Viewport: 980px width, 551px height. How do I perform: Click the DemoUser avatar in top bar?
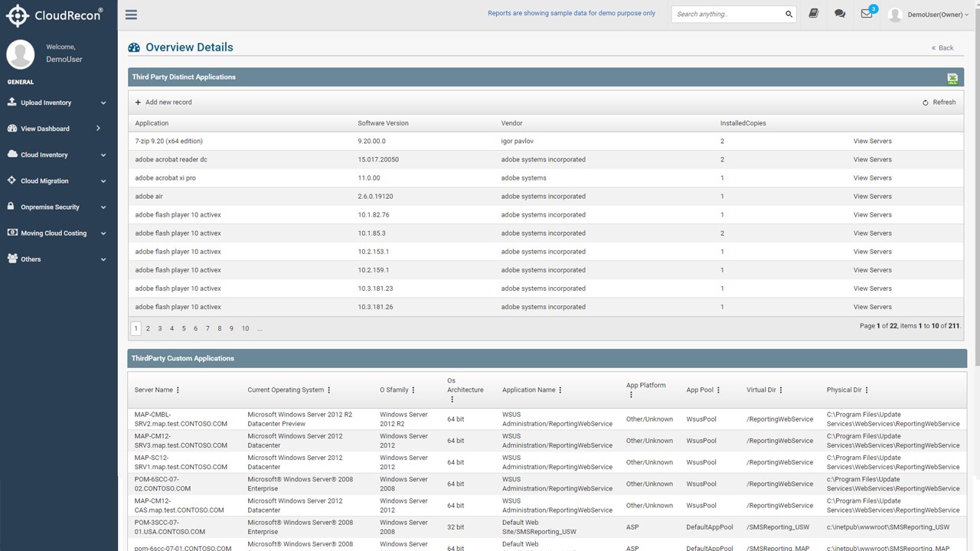[895, 15]
